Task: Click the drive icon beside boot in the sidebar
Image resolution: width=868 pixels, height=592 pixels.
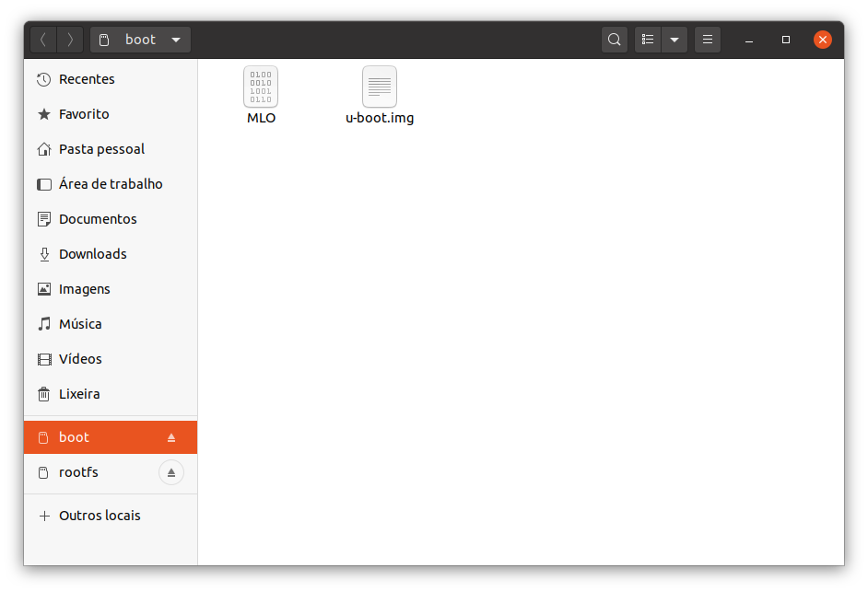Action: click(43, 437)
